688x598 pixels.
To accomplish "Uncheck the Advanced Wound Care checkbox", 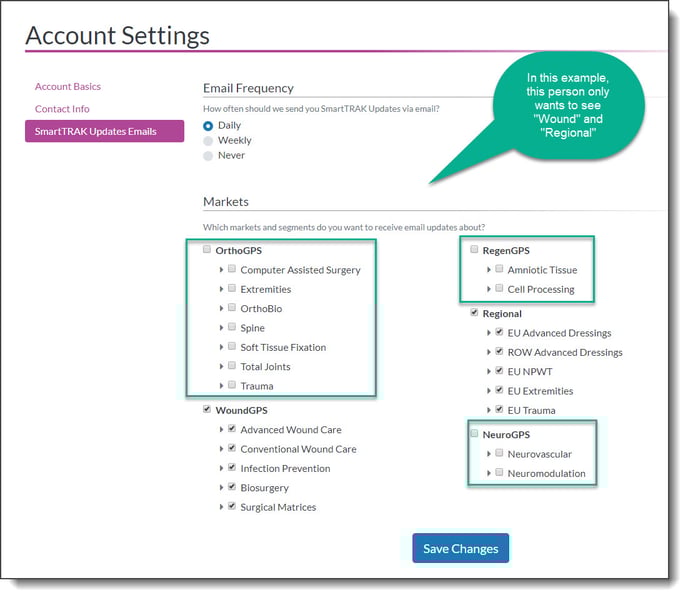I will coord(232,428).
